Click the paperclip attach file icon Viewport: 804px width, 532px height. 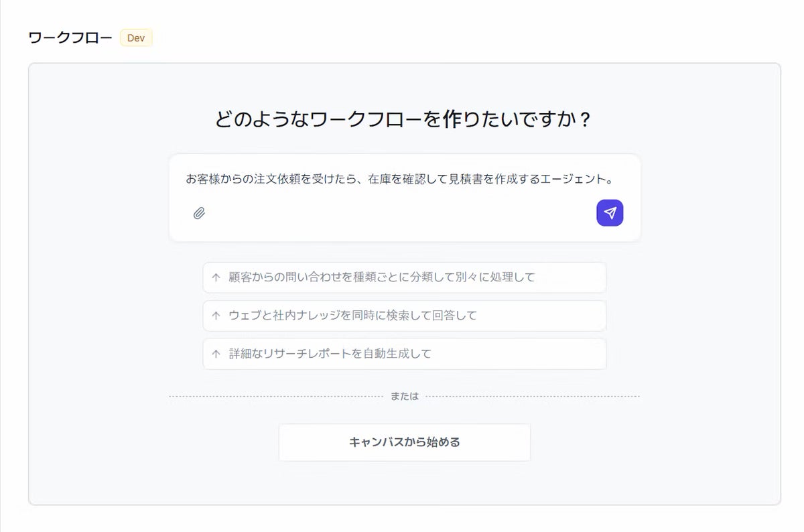(199, 213)
